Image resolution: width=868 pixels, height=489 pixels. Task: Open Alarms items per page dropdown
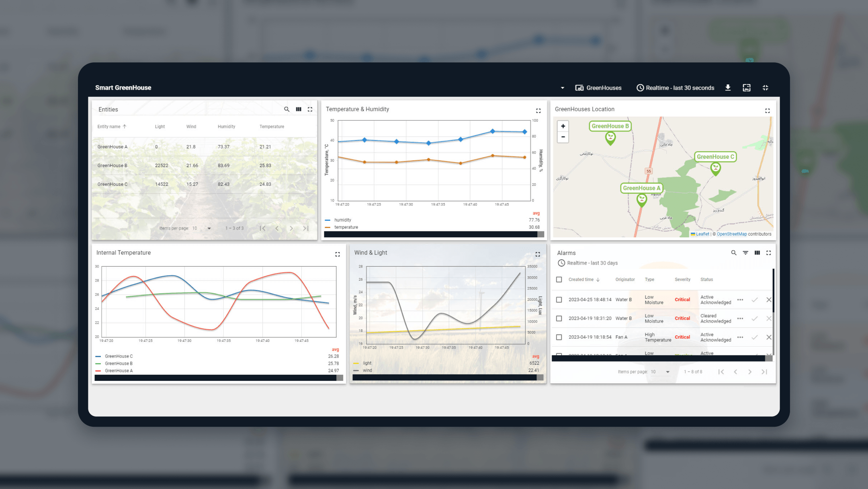click(661, 372)
